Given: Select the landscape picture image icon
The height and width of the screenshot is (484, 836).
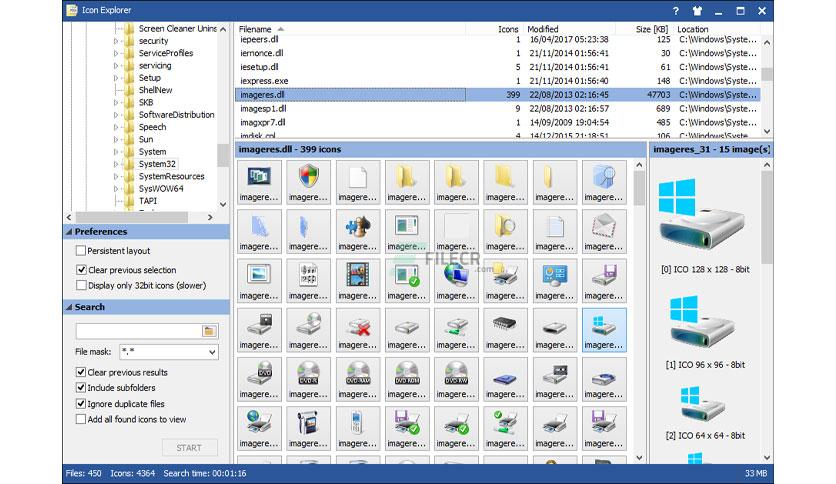Looking at the screenshot, I should [x=259, y=280].
